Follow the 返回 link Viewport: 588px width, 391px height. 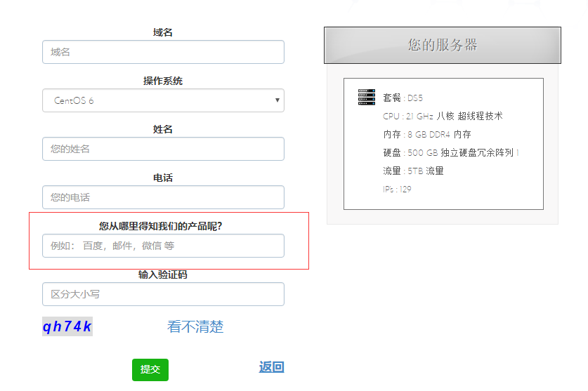(x=271, y=367)
